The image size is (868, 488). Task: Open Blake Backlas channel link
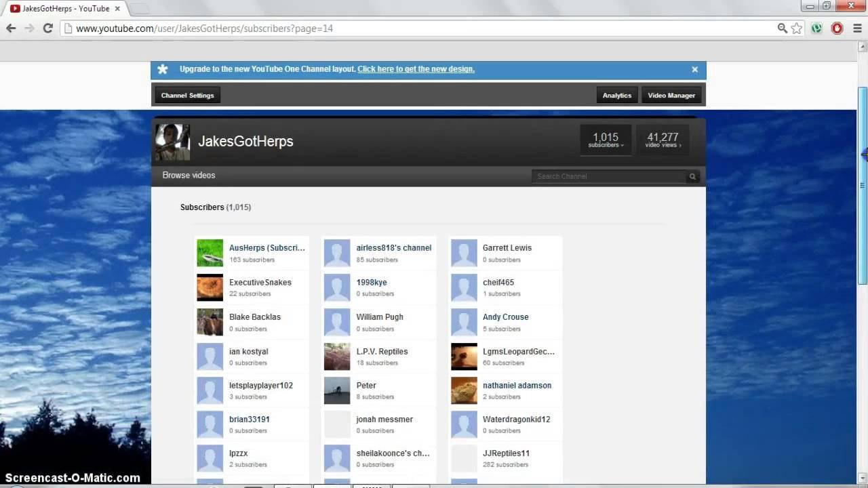[255, 317]
